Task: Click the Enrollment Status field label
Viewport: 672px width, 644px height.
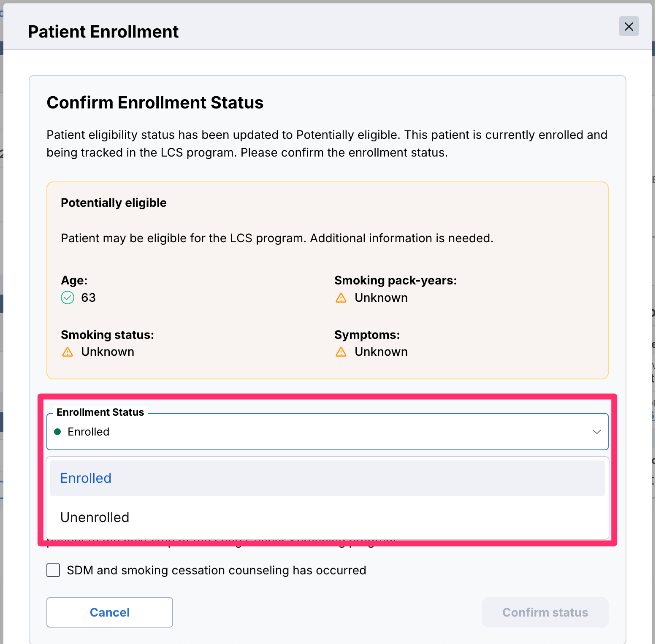Action: tap(100, 412)
